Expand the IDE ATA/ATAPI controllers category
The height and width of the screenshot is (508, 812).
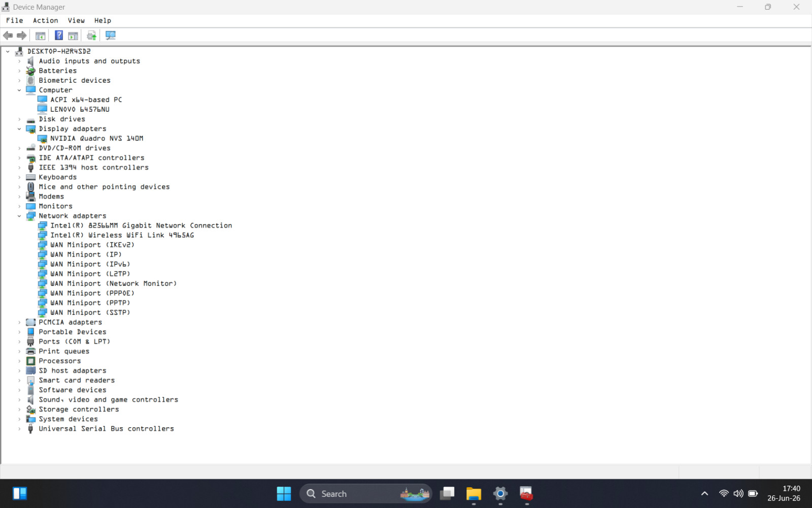(x=19, y=158)
